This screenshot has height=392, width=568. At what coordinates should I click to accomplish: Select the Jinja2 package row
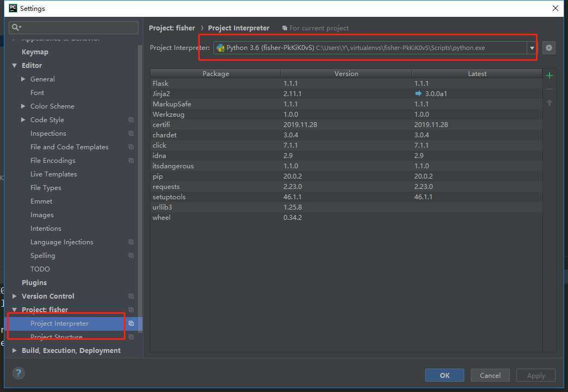217,94
